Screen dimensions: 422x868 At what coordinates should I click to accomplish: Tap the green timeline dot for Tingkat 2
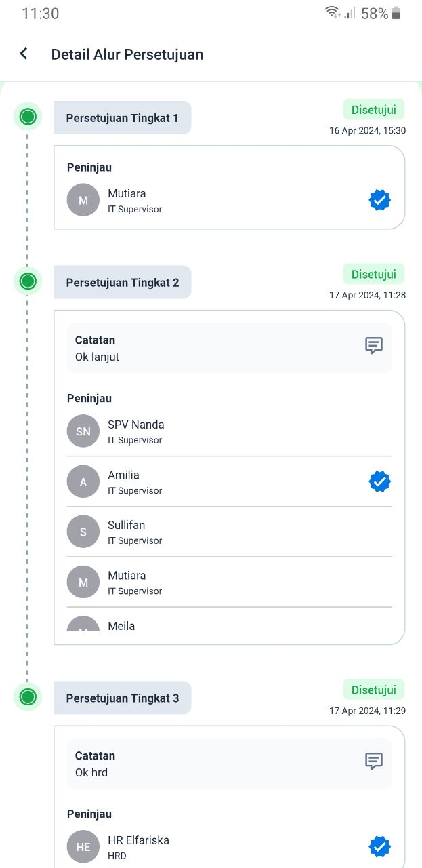coord(28,281)
